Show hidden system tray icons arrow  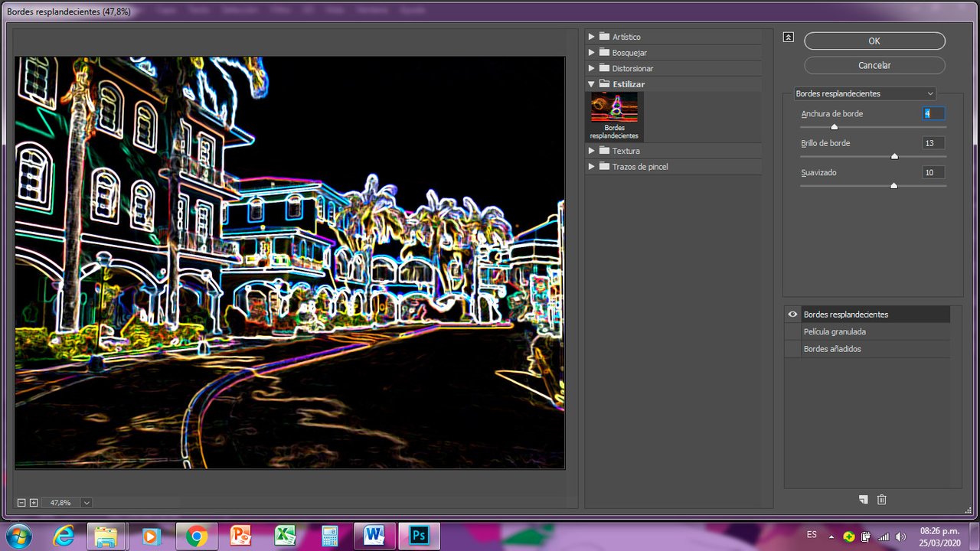[x=831, y=536]
